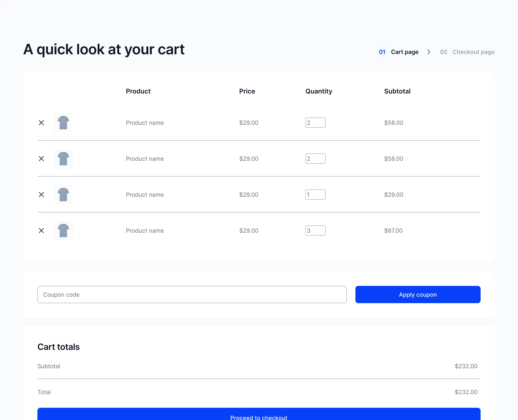Click the Price column header
The image size is (518, 420).
pos(247,91)
